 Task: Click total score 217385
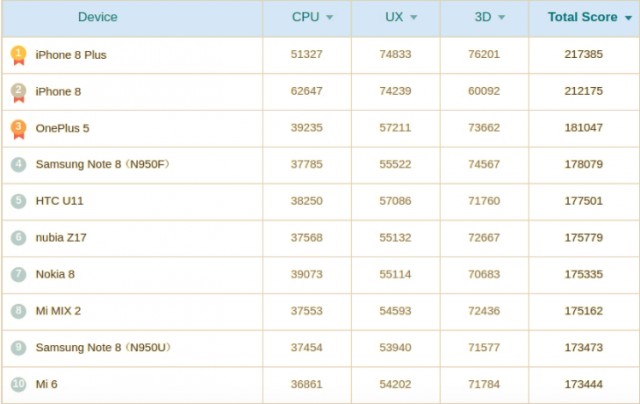point(584,54)
